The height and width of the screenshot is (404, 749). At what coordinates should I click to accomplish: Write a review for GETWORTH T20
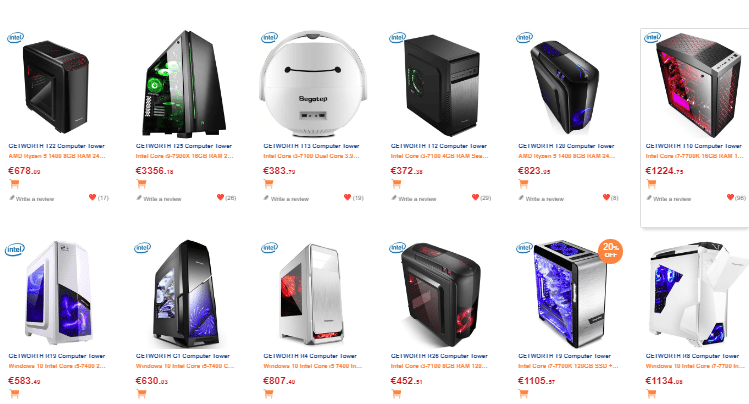[541, 199]
